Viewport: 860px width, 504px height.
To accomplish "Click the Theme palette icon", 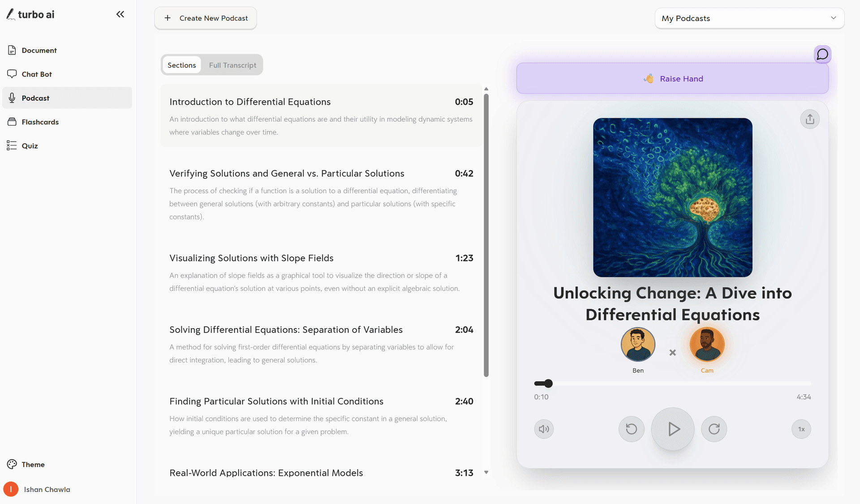I will tap(12, 464).
